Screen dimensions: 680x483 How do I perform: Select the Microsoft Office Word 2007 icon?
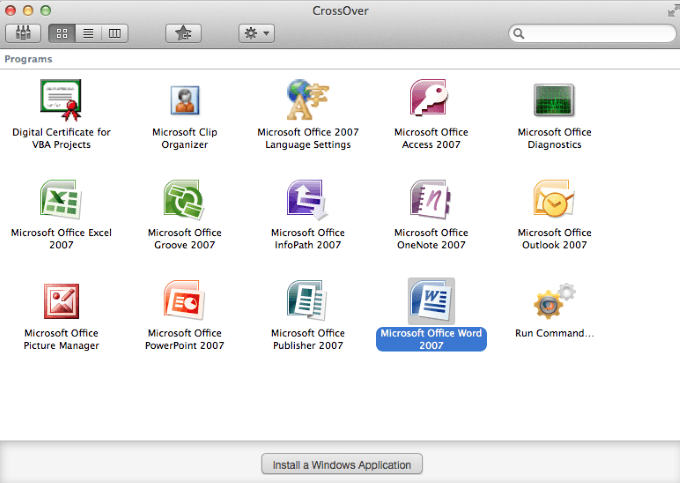(x=431, y=301)
